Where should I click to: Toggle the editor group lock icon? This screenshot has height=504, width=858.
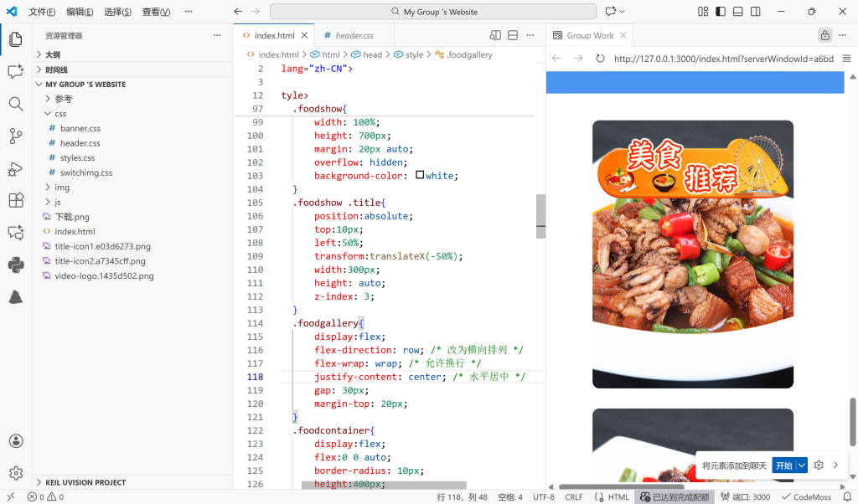(x=825, y=35)
